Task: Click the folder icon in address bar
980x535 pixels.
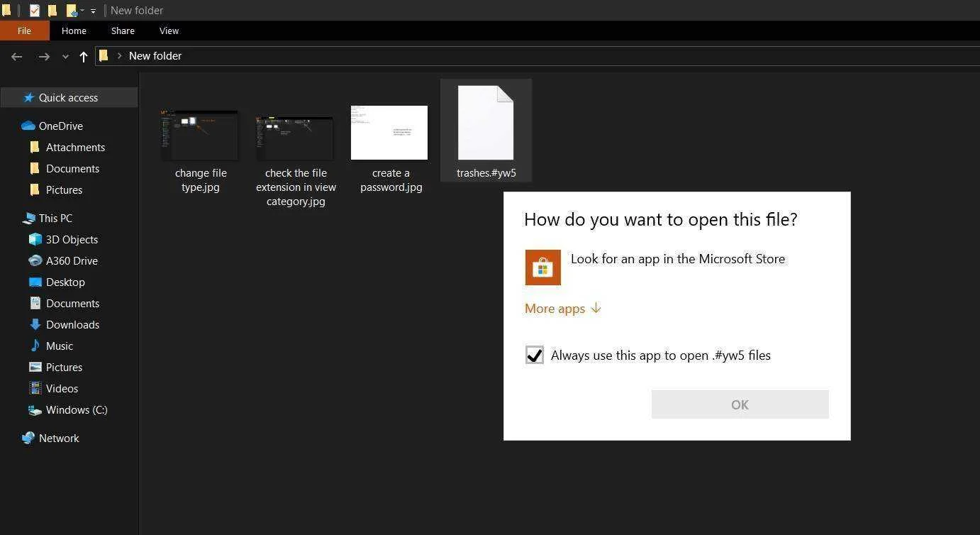Action: (104, 55)
